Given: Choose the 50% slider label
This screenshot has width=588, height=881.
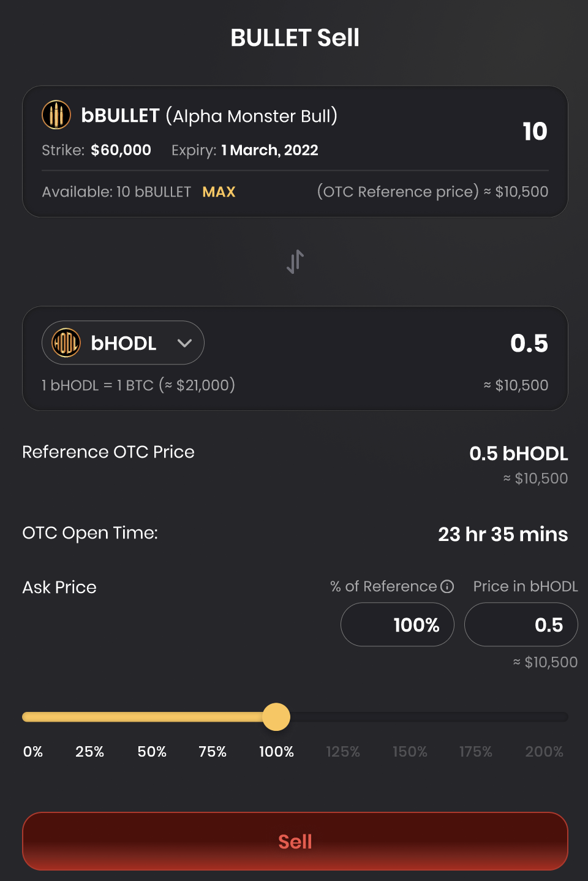Looking at the screenshot, I should [x=152, y=752].
